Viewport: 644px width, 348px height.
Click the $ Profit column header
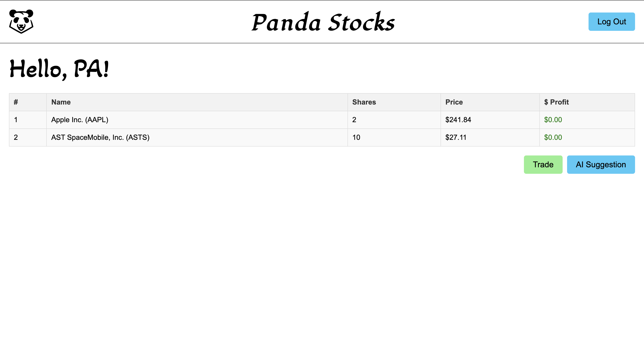tap(557, 102)
